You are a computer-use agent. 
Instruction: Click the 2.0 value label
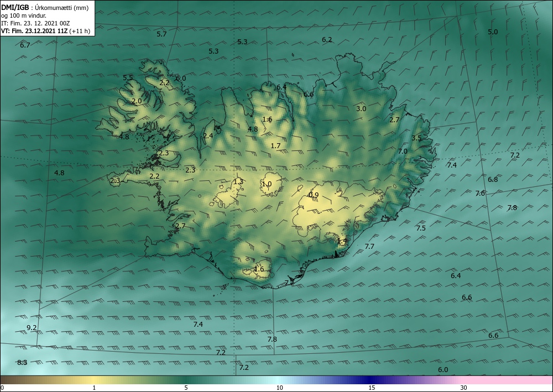click(x=137, y=101)
